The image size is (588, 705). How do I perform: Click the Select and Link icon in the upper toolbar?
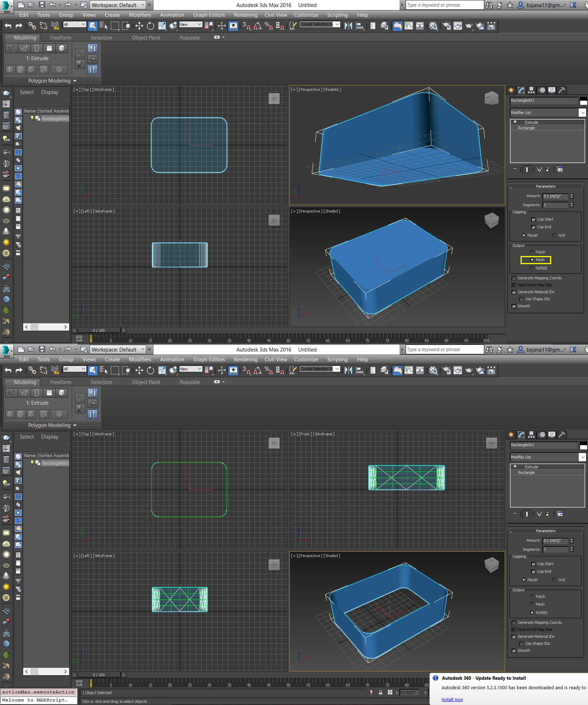[32, 26]
